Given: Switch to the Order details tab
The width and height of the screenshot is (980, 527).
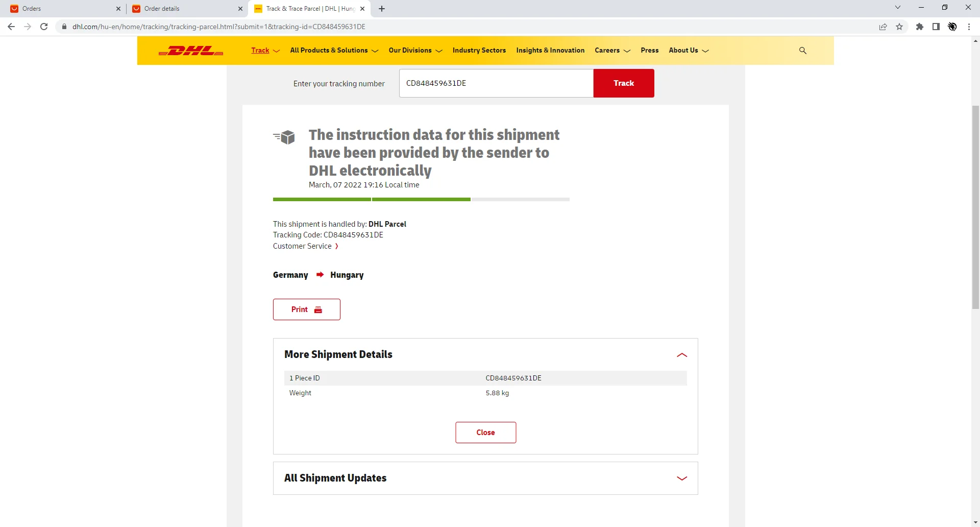Looking at the screenshot, I should point(187,9).
